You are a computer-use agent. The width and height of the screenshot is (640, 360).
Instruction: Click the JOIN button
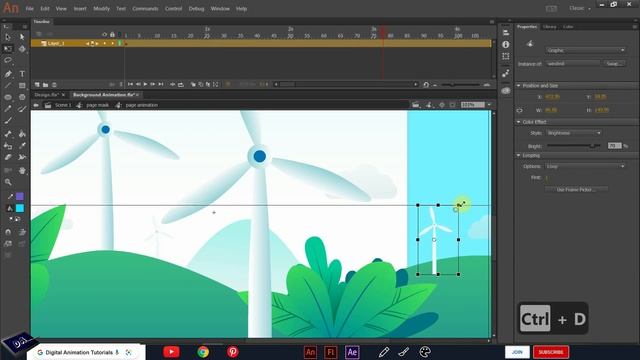(517, 352)
